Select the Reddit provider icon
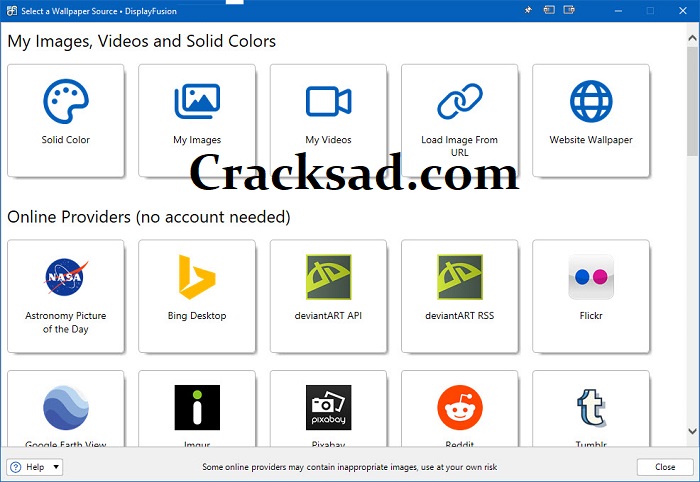 (x=459, y=407)
